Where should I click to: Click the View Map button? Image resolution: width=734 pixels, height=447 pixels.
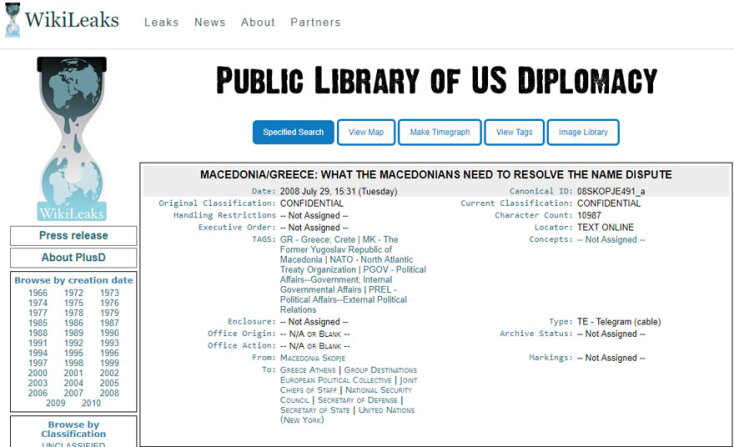point(366,132)
